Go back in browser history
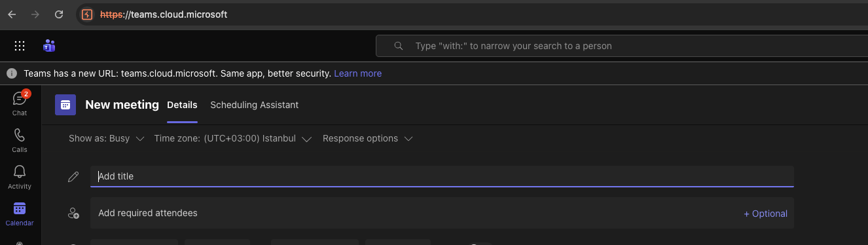 (x=12, y=14)
